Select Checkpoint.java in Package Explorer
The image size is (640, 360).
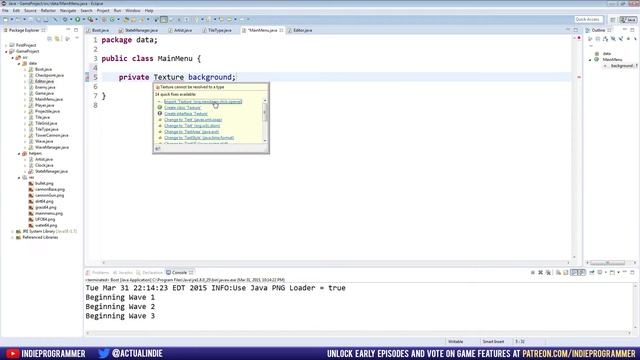pyautogui.click(x=49, y=76)
